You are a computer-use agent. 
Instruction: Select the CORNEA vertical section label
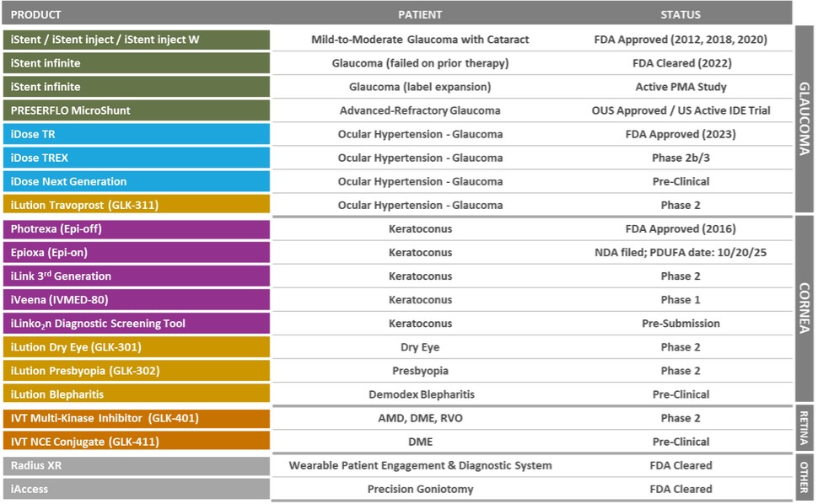[804, 309]
